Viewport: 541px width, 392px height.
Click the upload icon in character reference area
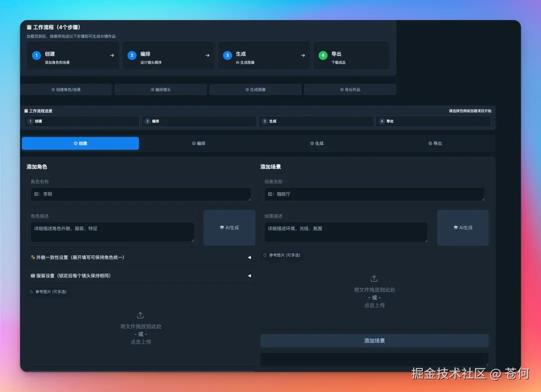[x=140, y=315]
